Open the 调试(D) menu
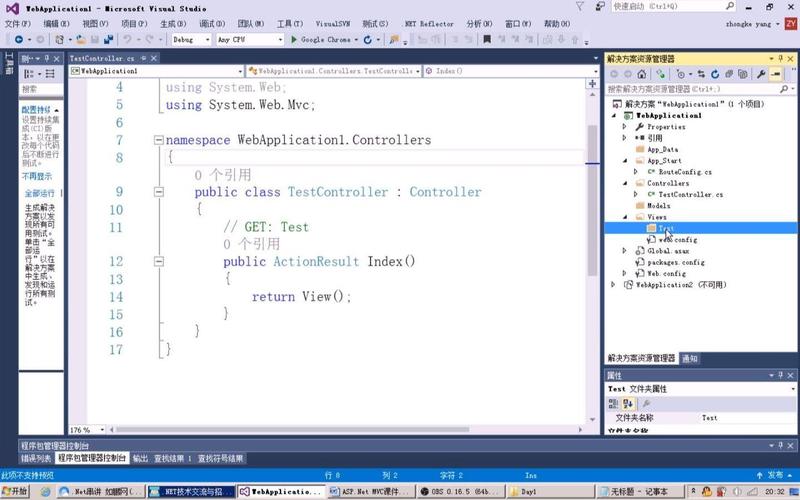Image resolution: width=800 pixels, height=500 pixels. tap(212, 23)
